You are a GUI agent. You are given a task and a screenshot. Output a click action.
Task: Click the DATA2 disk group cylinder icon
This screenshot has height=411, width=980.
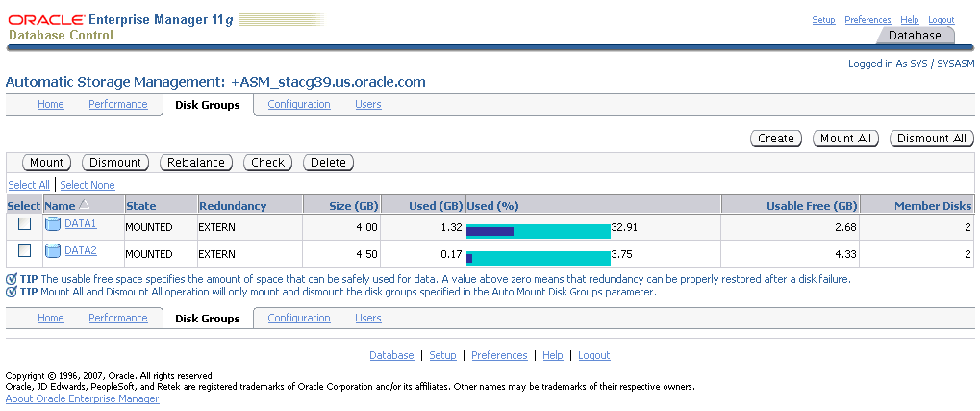(53, 251)
